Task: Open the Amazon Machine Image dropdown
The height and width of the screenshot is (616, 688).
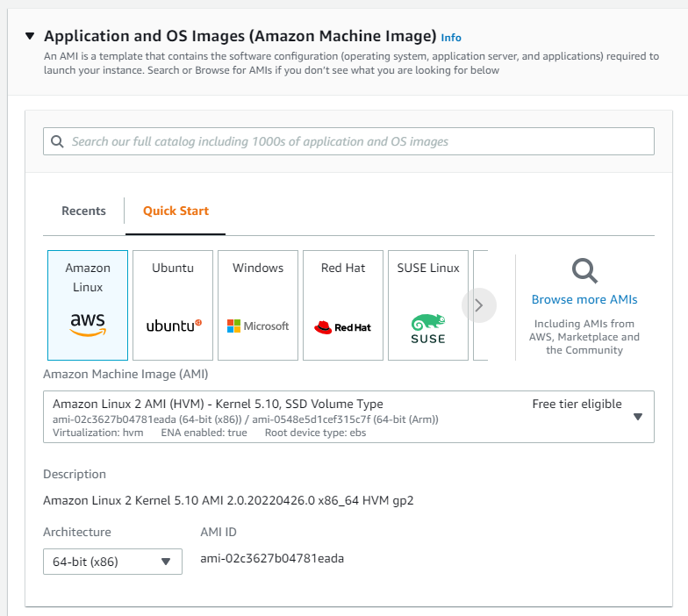Action: pos(348,417)
